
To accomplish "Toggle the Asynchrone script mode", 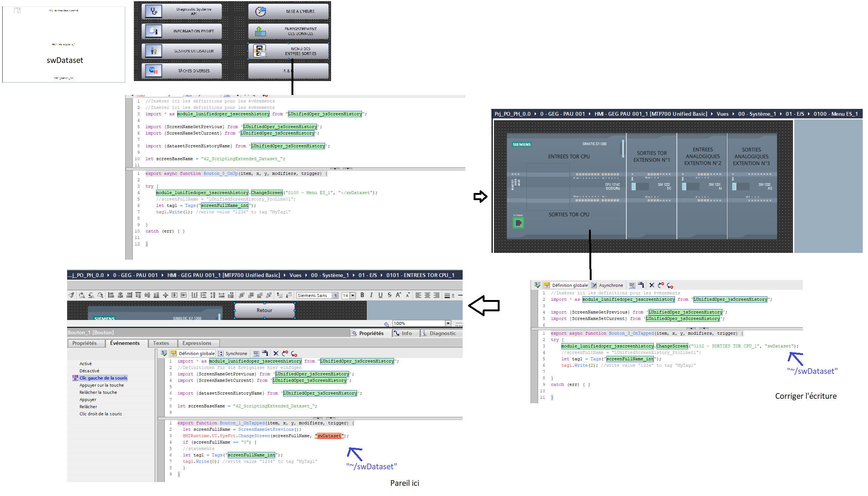I will click(607, 285).
